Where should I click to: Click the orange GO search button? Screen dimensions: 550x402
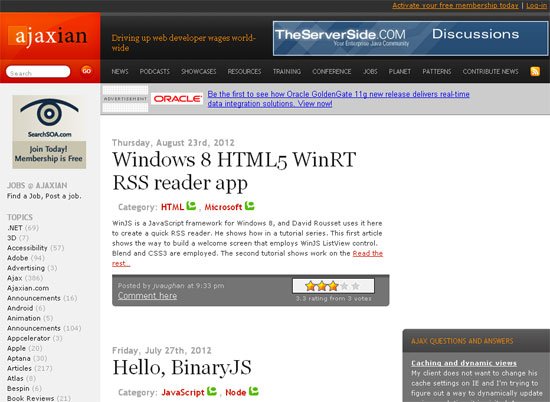pos(86,71)
